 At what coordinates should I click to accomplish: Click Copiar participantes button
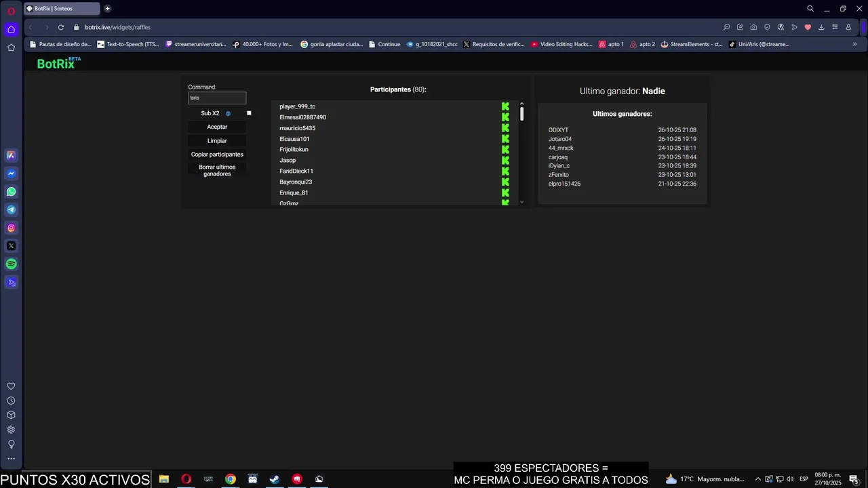pos(217,155)
